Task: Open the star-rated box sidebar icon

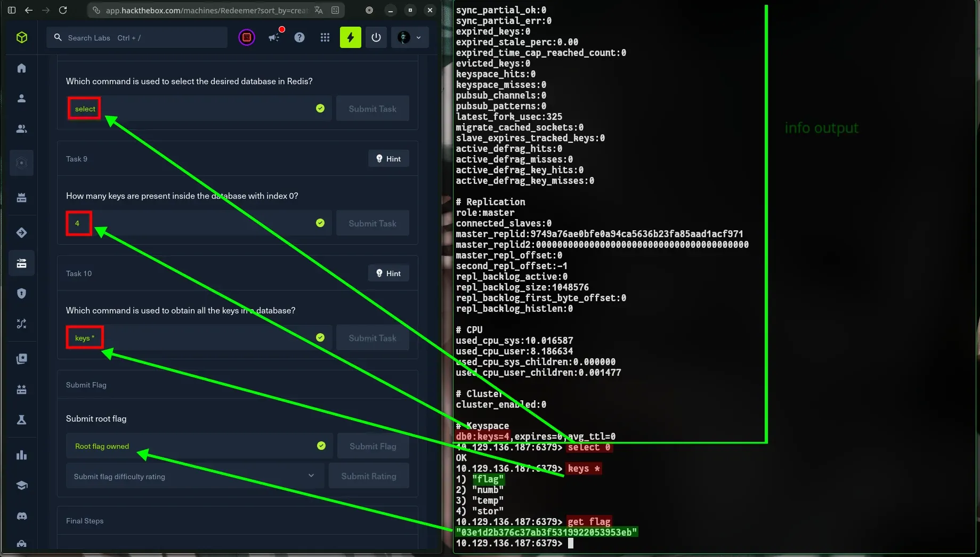Action: click(21, 389)
